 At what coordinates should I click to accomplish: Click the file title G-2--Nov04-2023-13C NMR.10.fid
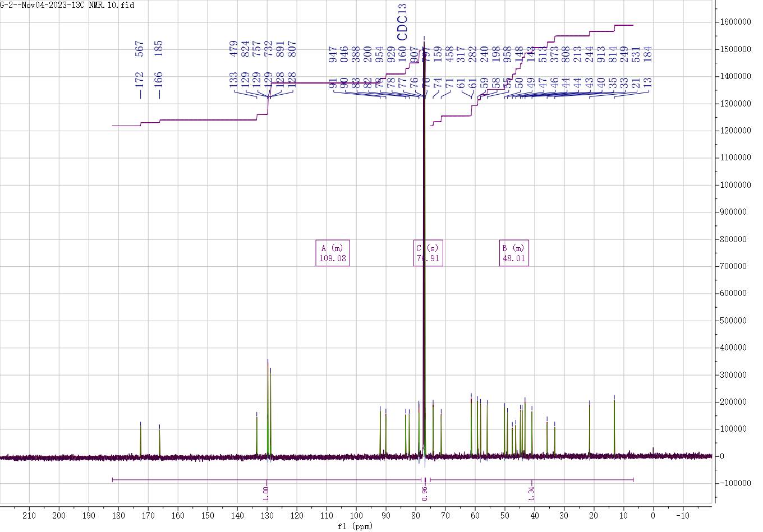(67, 5)
